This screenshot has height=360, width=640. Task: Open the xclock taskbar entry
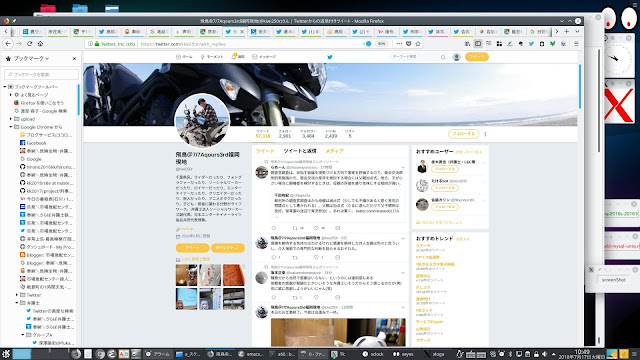click(x=374, y=354)
